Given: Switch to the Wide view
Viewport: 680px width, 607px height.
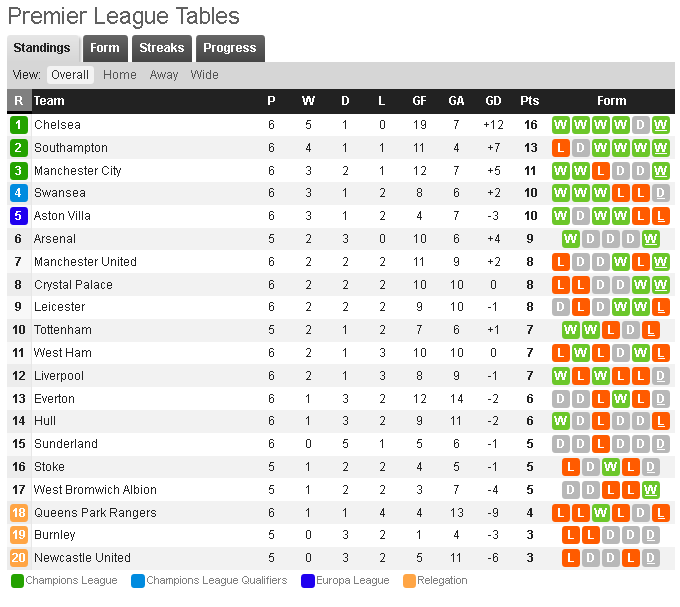Looking at the screenshot, I should click(x=204, y=75).
